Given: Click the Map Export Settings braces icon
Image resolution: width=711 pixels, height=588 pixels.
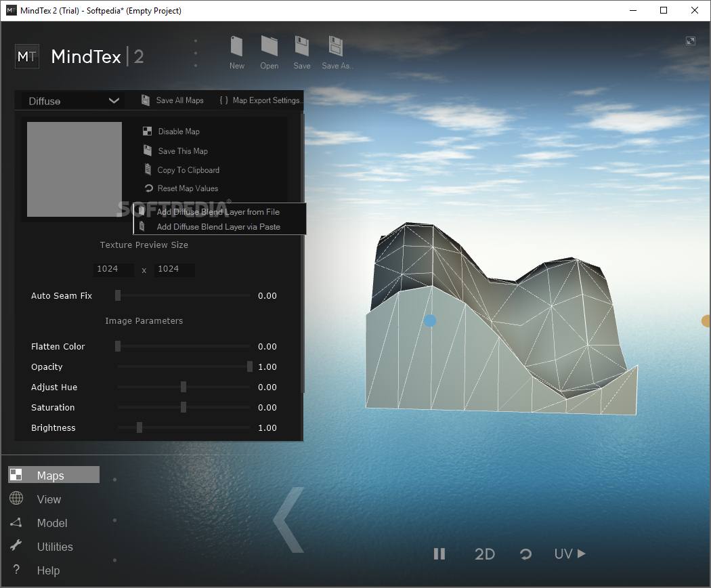Looking at the screenshot, I should tap(223, 100).
